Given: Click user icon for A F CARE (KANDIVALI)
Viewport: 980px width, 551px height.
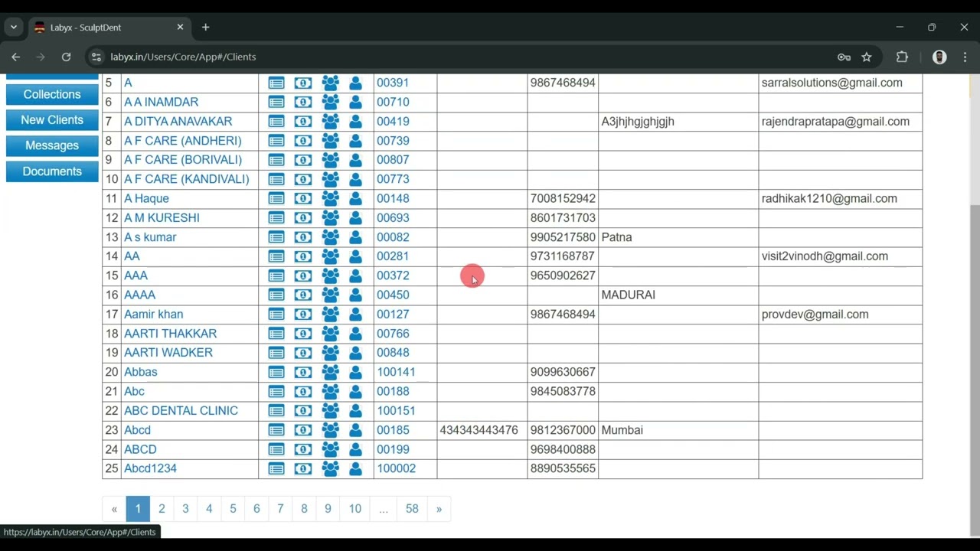Looking at the screenshot, I should [x=355, y=179].
